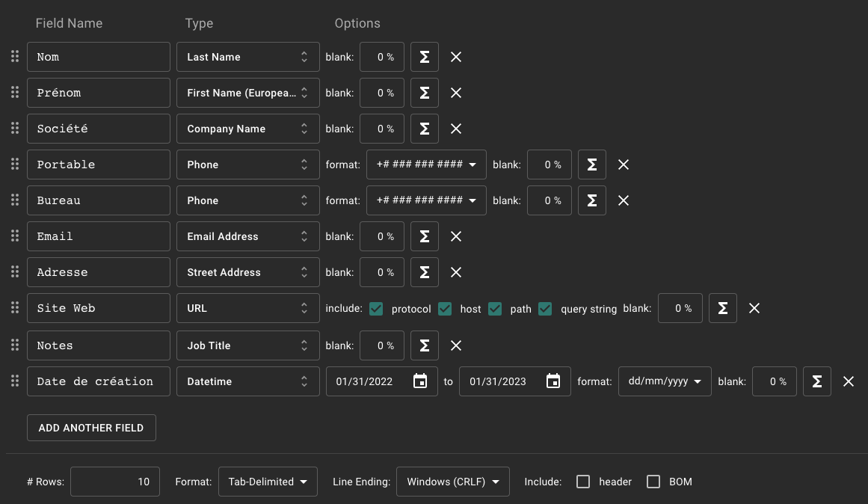Delete the Portable field row
Viewport: 868px width, 504px height.
pos(624,165)
